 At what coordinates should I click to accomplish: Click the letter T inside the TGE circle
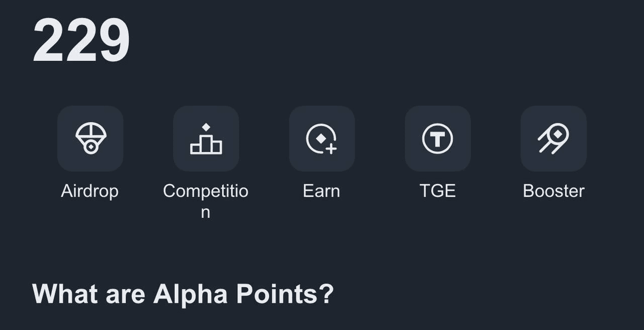(438, 139)
